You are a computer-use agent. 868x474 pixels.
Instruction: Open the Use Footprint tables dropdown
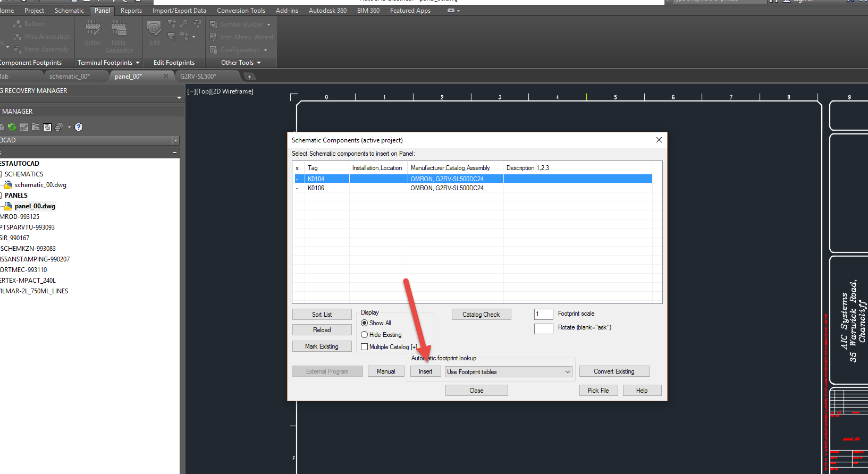(568, 372)
